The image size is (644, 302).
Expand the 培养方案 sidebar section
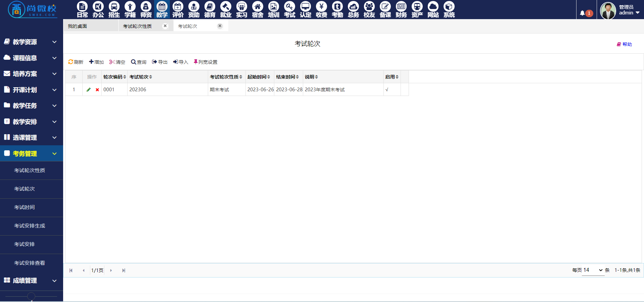[x=32, y=74]
